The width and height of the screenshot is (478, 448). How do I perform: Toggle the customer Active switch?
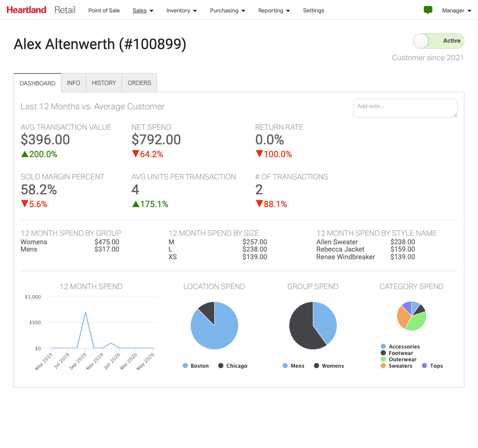pos(438,41)
